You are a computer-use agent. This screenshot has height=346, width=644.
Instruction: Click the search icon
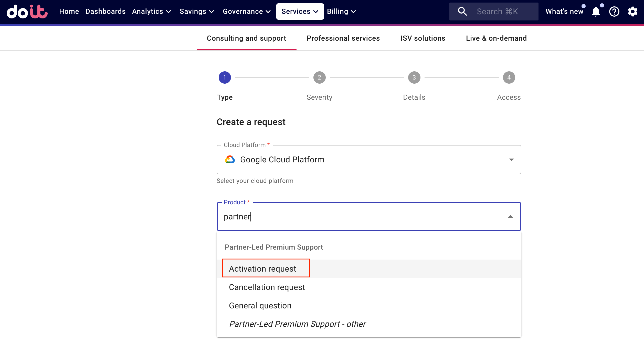(x=462, y=12)
